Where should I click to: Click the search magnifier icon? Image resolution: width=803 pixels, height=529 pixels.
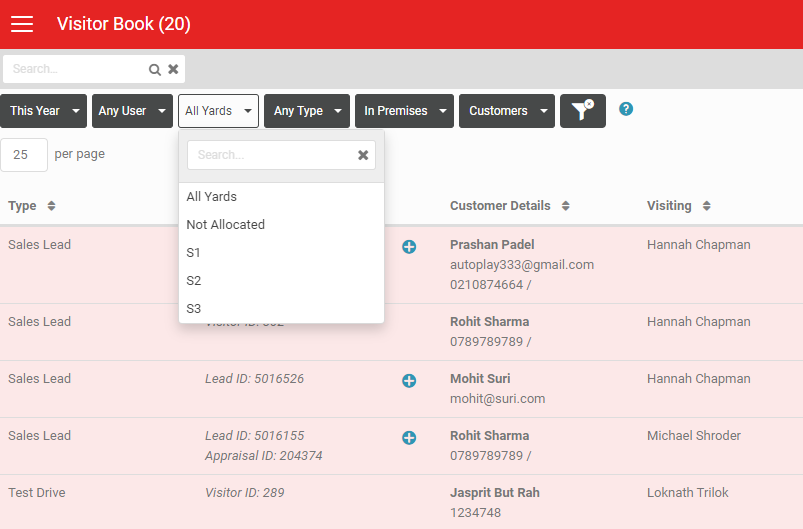(x=155, y=69)
